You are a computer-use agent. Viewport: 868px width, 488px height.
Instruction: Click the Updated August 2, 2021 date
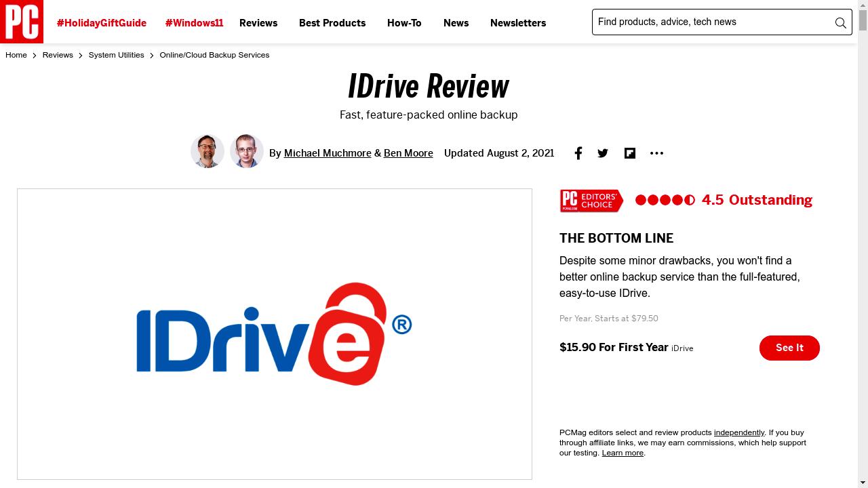pos(499,153)
